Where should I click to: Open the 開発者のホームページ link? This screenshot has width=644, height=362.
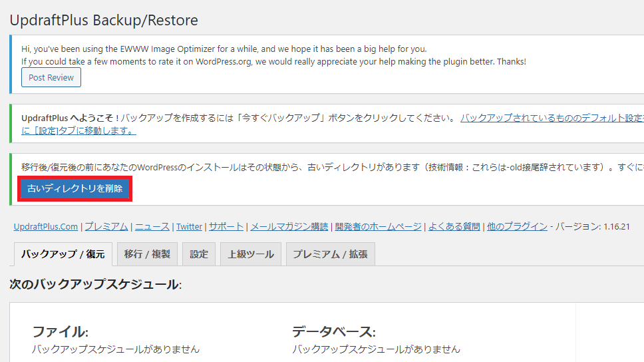378,226
